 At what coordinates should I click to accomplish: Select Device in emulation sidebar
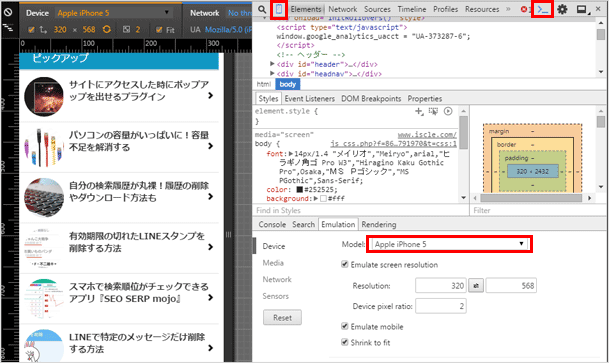tap(274, 246)
